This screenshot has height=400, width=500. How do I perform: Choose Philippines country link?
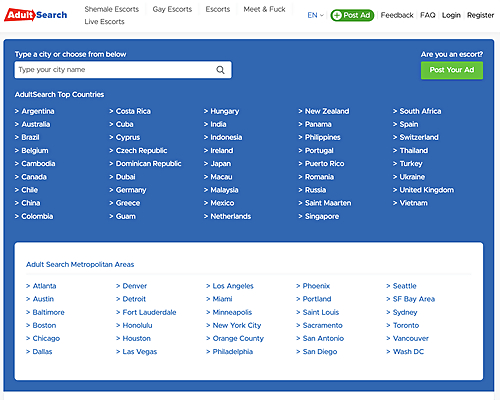323,137
